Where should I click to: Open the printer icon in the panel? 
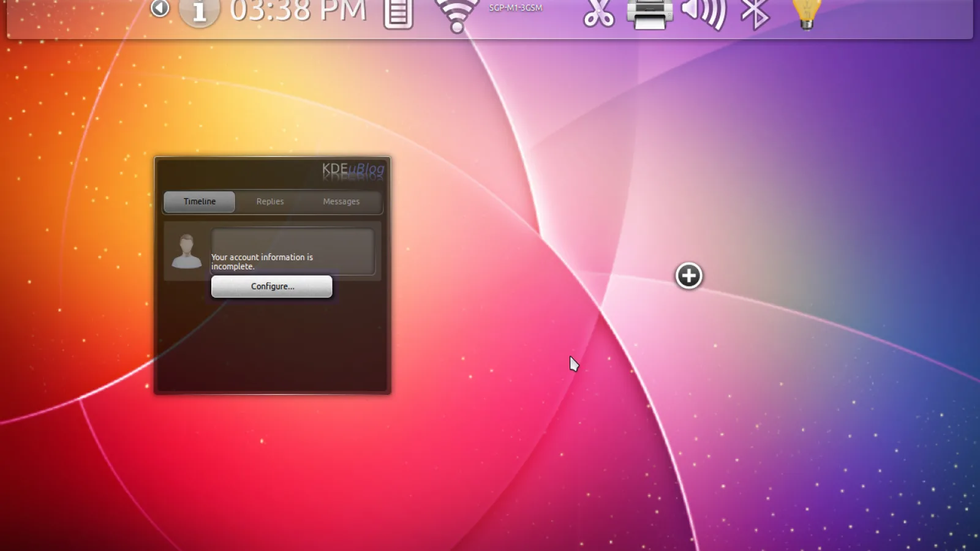tap(650, 14)
